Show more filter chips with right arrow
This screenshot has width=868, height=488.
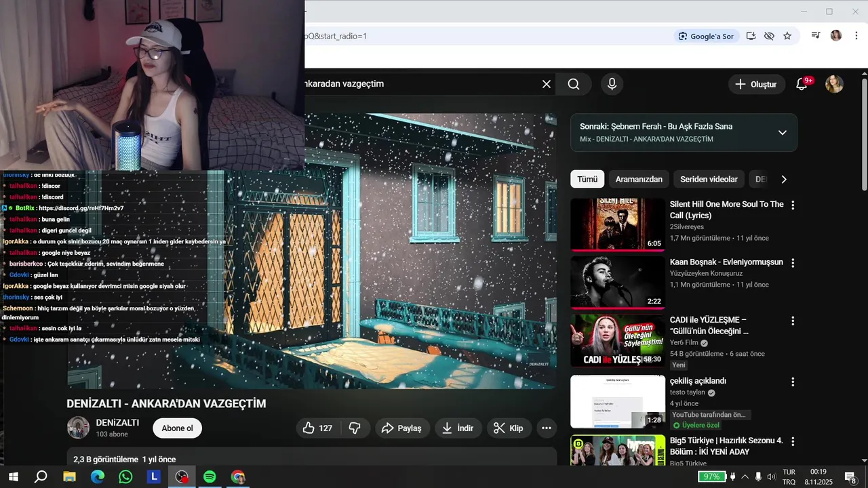(x=784, y=180)
